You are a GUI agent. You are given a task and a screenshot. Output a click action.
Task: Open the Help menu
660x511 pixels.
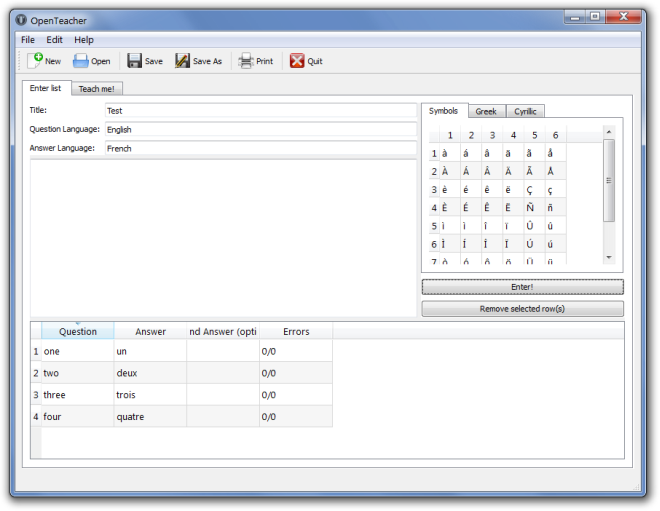[x=84, y=40]
